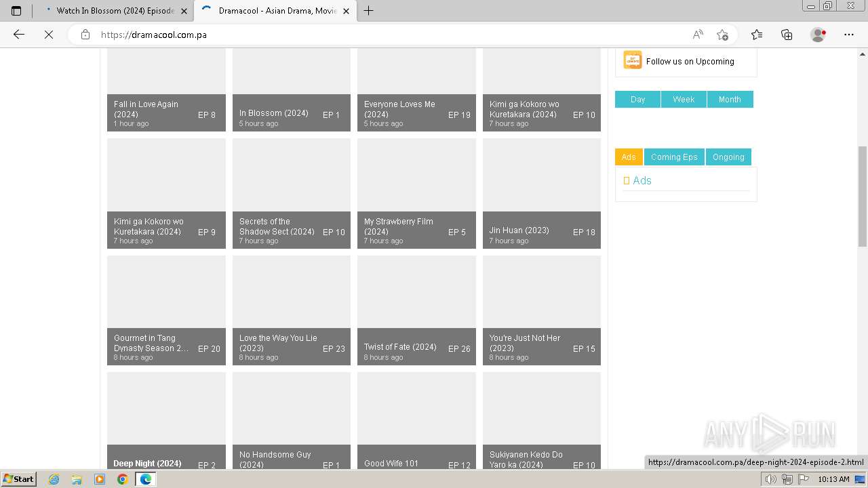This screenshot has width=868, height=488.
Task: Select the Dramacool - Asian Drama tab
Action: pos(275,11)
